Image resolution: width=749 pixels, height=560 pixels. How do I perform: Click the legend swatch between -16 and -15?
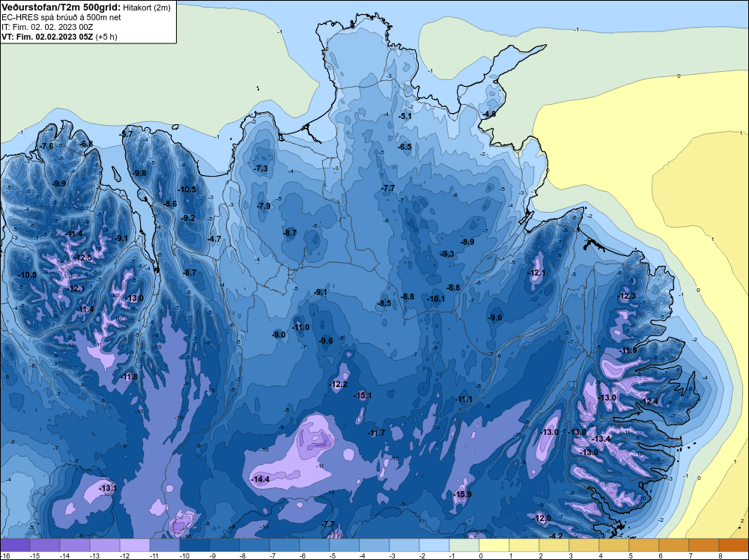pos(15,545)
